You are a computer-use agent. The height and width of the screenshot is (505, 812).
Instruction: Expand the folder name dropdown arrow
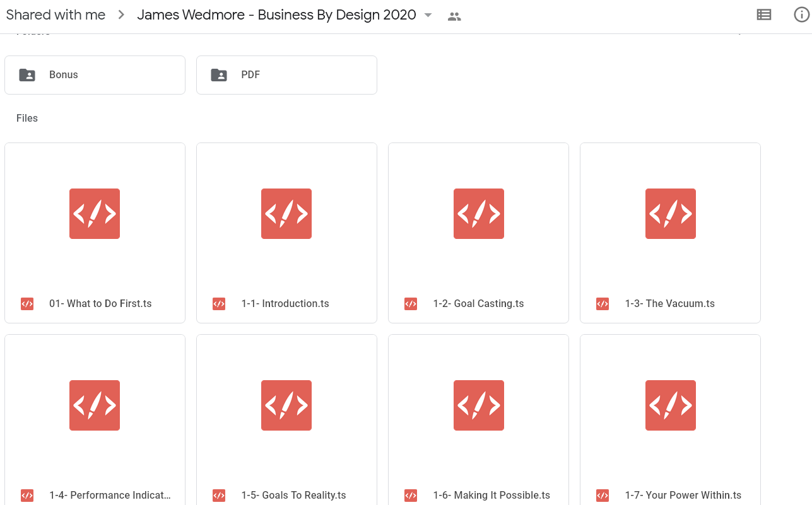click(428, 15)
